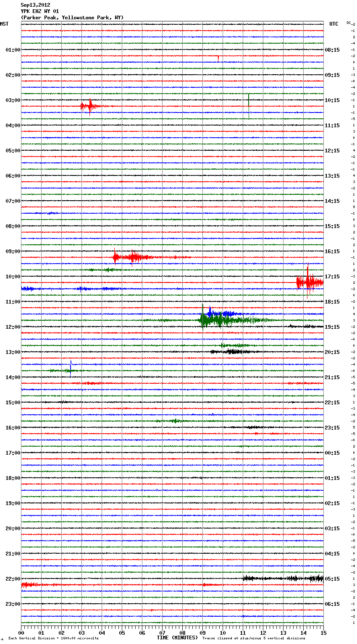
Task: Click minute "03" on the bottom axis
Action: 81,633
